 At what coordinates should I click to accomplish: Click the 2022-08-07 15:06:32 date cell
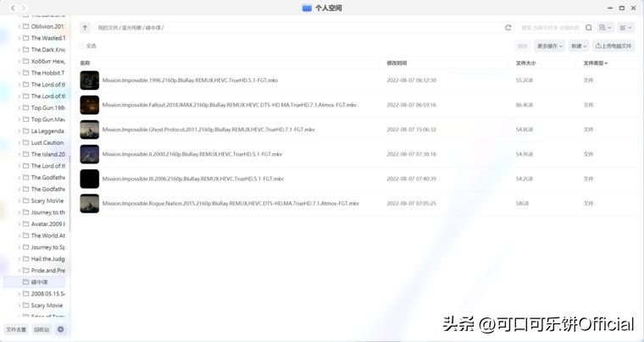411,130
